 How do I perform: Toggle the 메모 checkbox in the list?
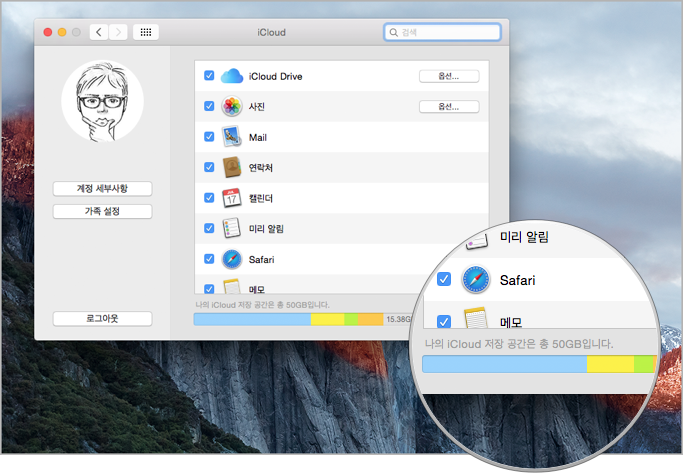(x=209, y=289)
